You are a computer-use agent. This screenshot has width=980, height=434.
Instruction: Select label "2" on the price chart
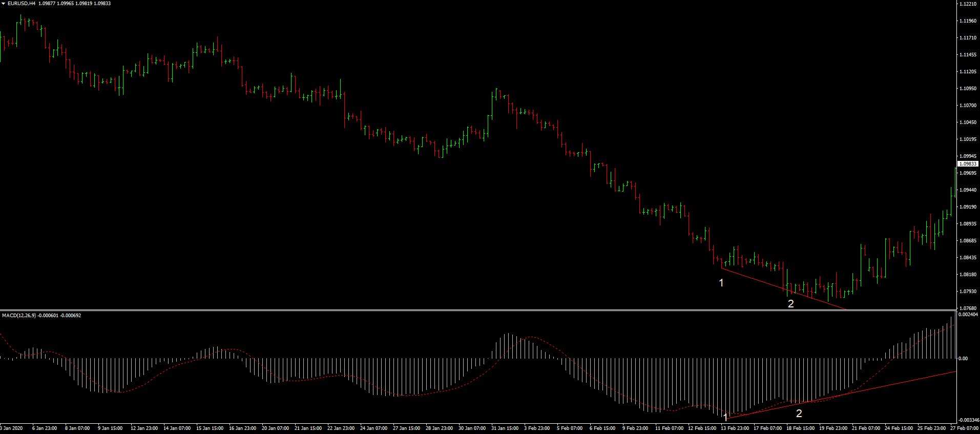click(790, 304)
